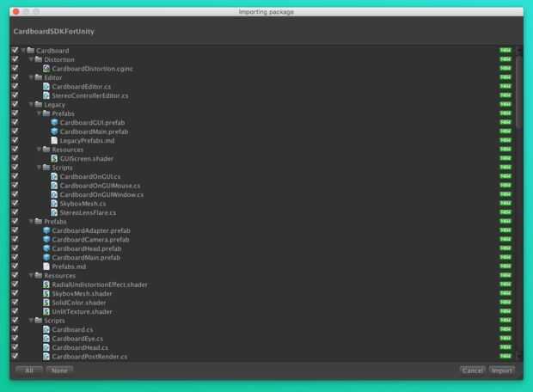Click the CardboardEditor.cs script icon
This screenshot has width=533, height=392.
click(46, 86)
